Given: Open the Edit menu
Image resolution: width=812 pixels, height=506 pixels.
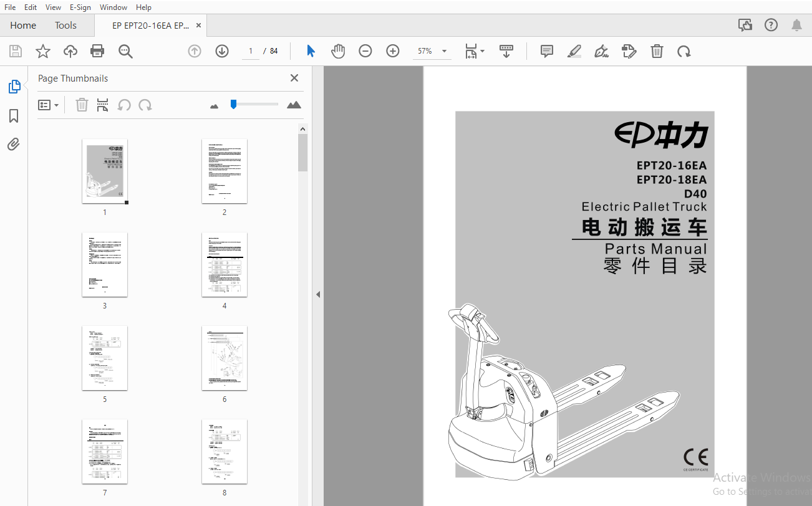Looking at the screenshot, I should [31, 7].
